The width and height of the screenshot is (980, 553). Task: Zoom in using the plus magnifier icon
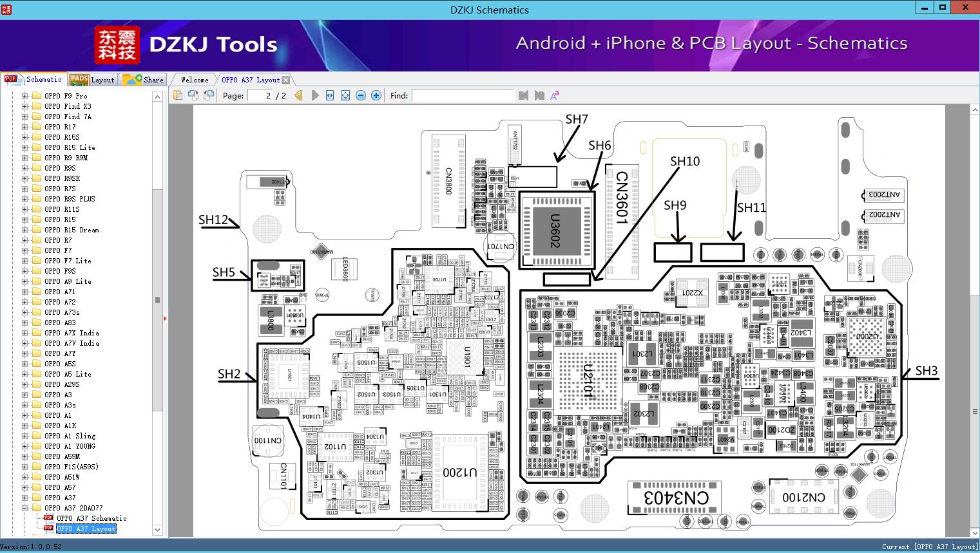click(x=376, y=95)
